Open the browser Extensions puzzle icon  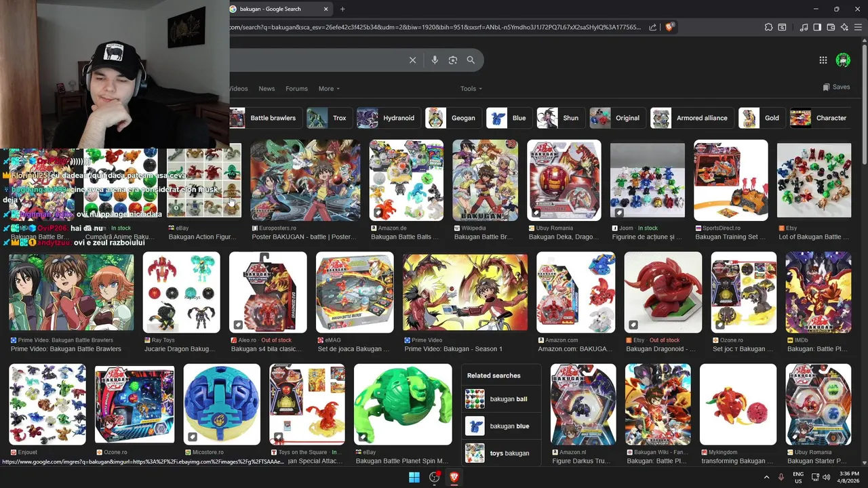point(768,27)
